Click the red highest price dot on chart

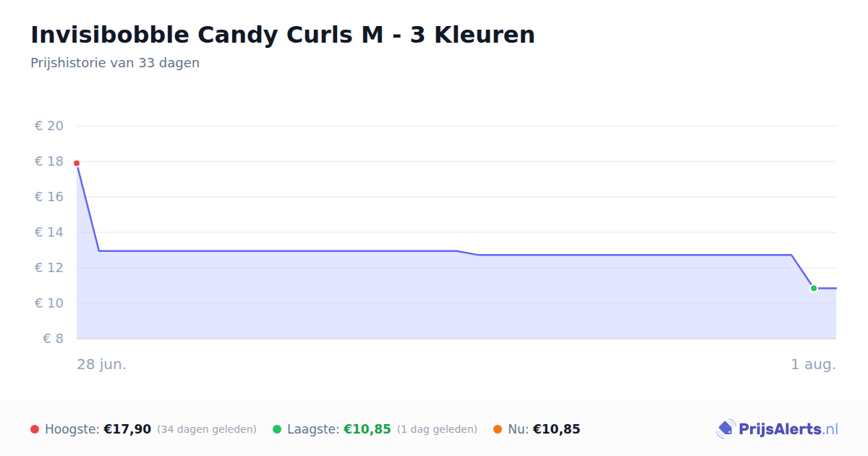(77, 164)
